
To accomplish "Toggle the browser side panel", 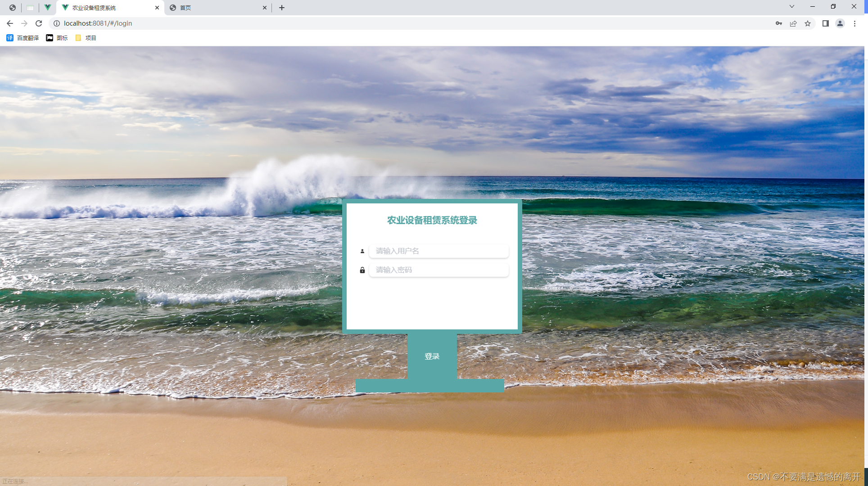I will (825, 23).
